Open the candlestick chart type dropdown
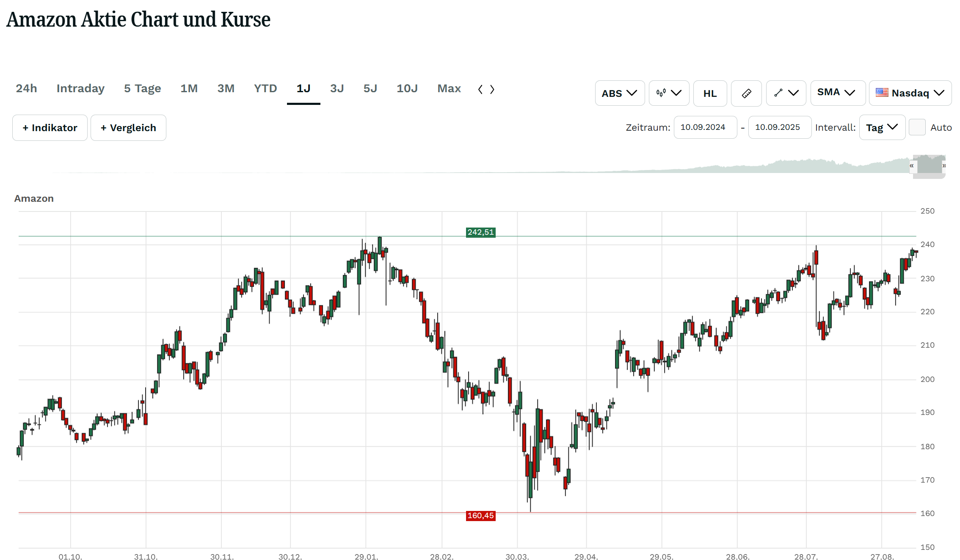960x560 pixels. point(669,93)
